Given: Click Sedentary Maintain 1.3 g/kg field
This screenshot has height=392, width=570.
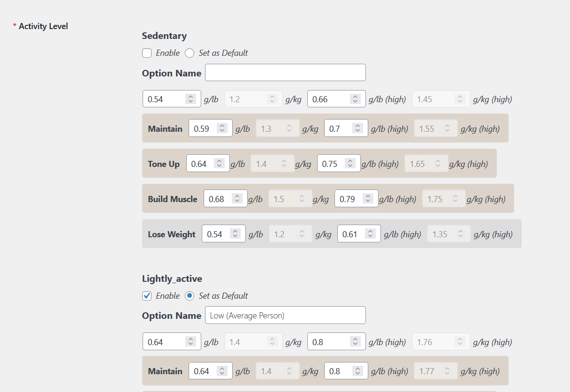Looking at the screenshot, I should click(x=277, y=128).
